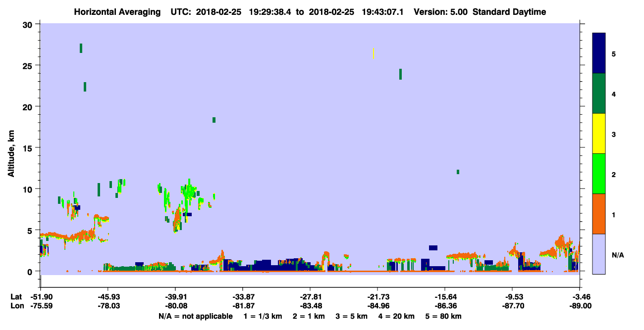Click legend text '5 = 80 km'

coord(443,316)
